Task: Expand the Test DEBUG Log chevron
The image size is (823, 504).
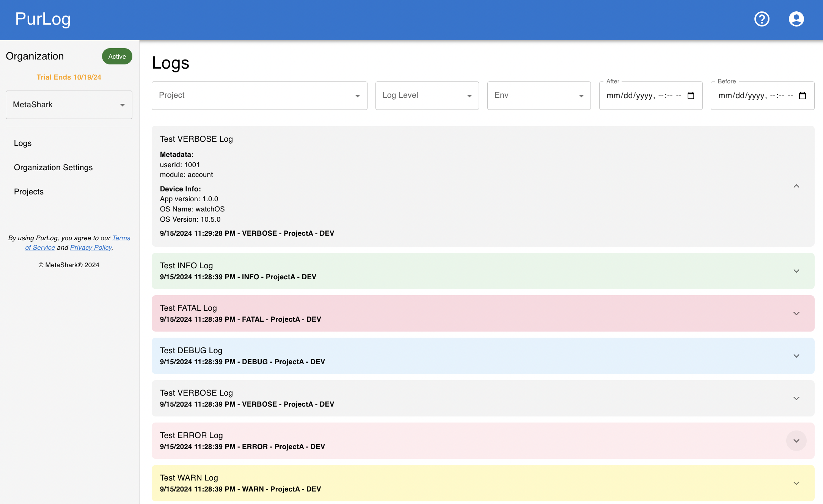Action: (796, 356)
